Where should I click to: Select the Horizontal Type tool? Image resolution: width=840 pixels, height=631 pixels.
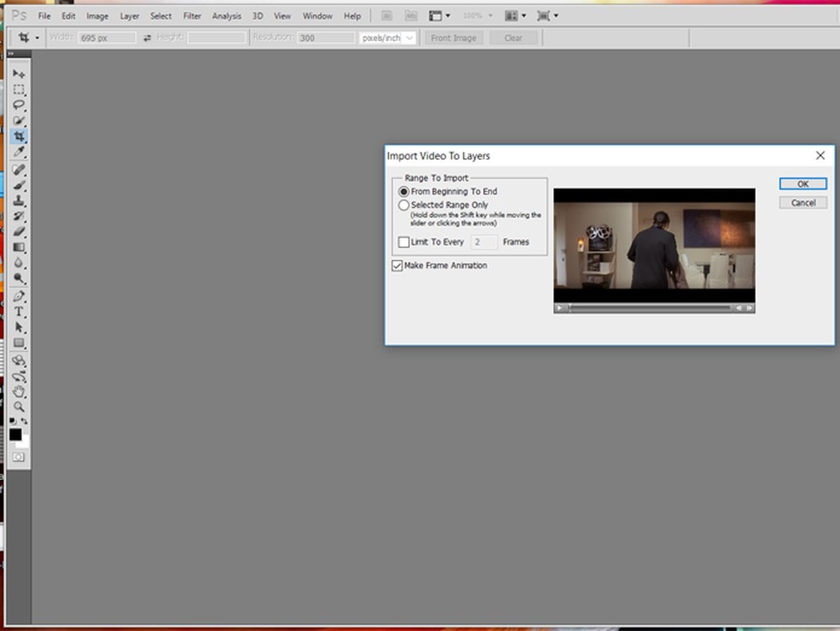19,312
